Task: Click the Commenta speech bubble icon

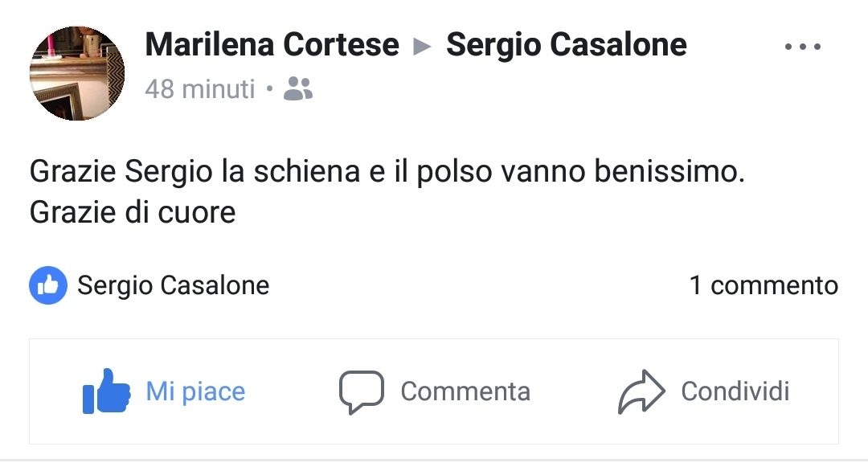Action: (x=361, y=391)
